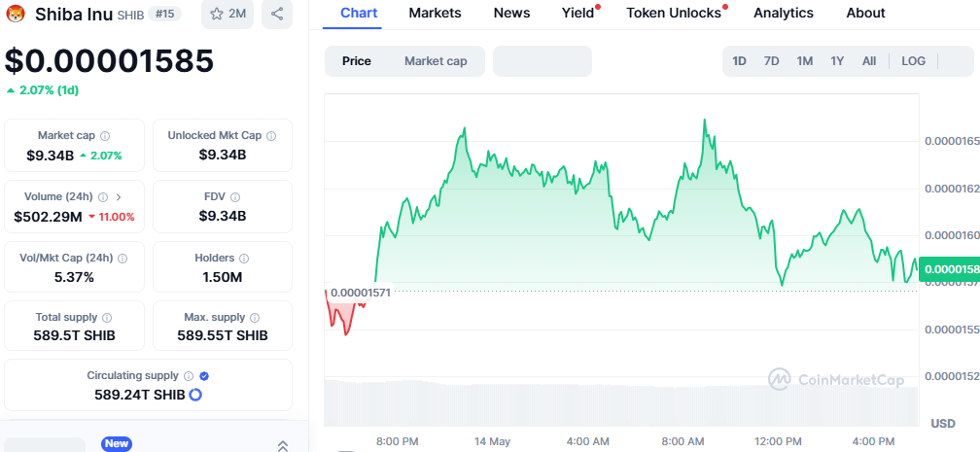Set chart range to 1M
This screenshot has height=452, width=980.
(804, 61)
